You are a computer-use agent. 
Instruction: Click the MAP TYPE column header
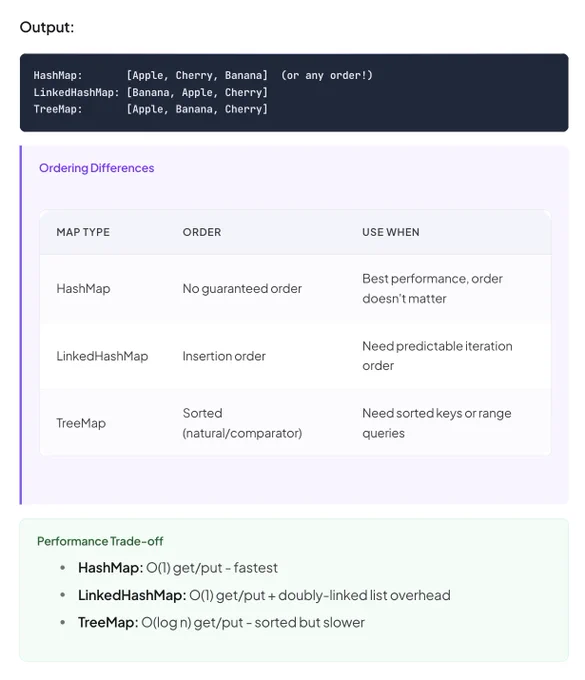(83, 232)
